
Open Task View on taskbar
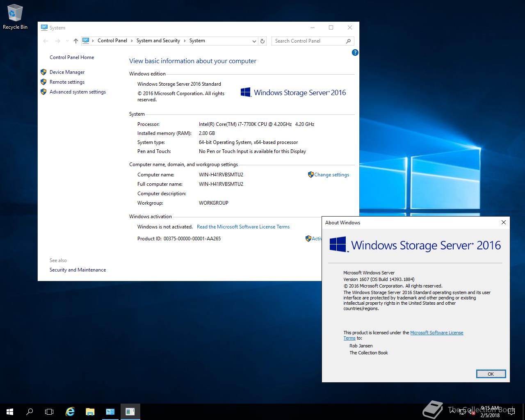(x=49, y=412)
